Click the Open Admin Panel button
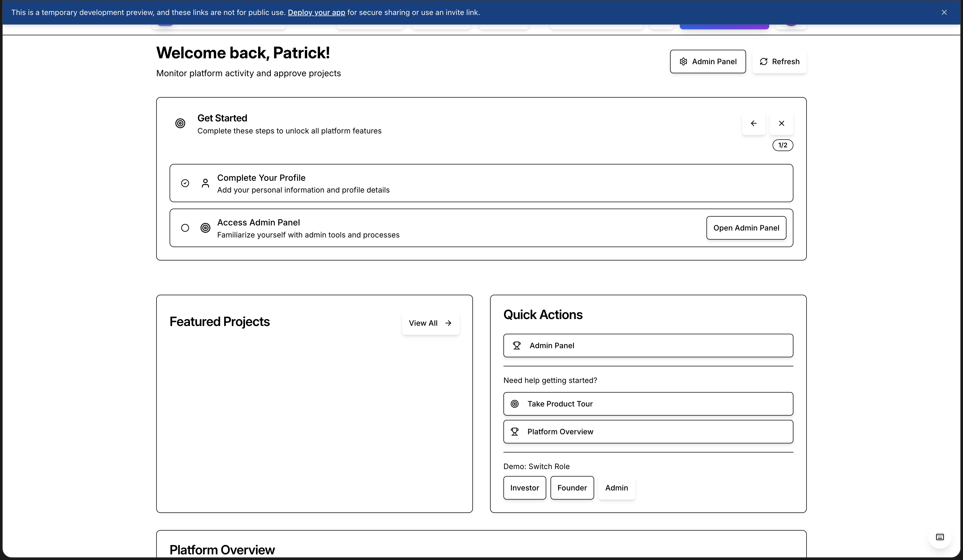 pyautogui.click(x=746, y=228)
